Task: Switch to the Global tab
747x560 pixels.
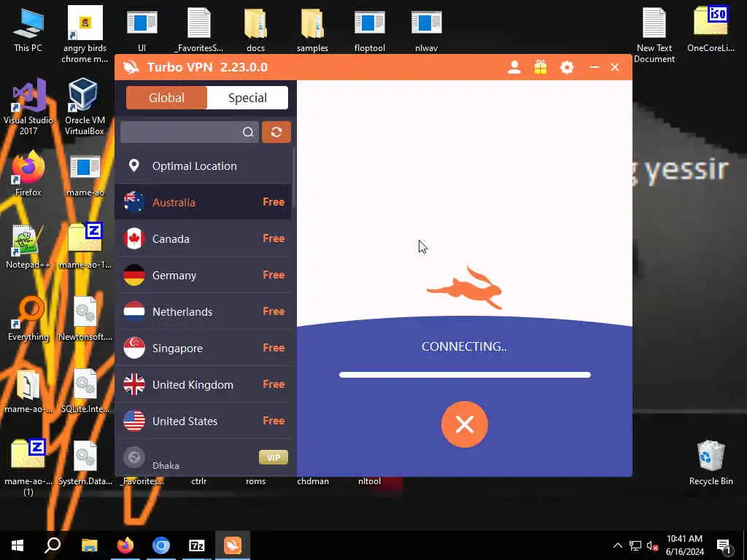Action: pos(166,98)
